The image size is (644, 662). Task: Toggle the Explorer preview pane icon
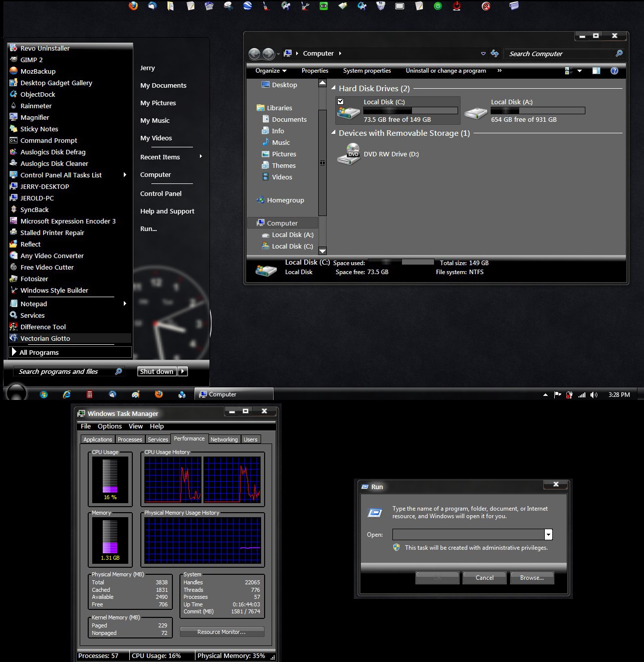coord(596,71)
